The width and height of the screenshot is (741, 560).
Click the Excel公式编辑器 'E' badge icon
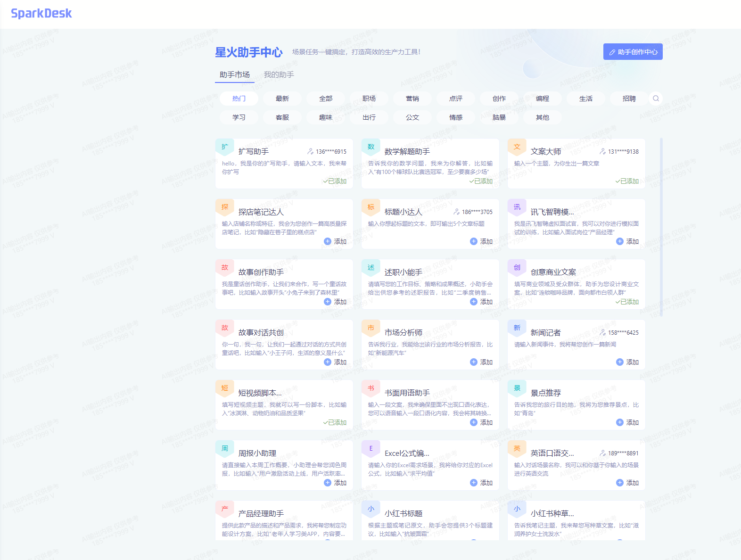click(371, 448)
